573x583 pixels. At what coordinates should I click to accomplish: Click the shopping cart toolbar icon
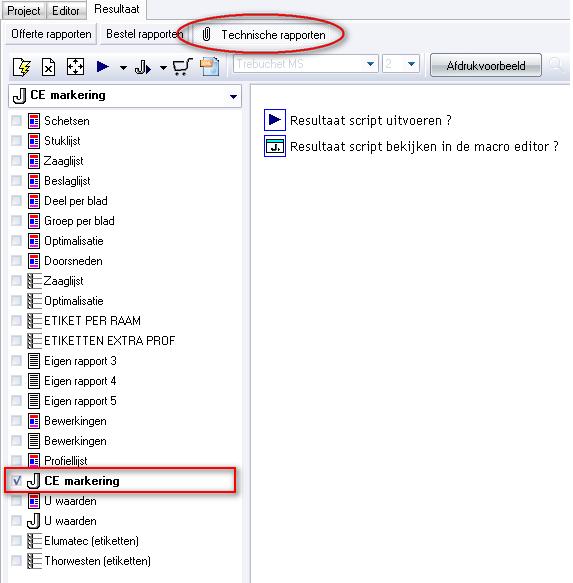(183, 67)
